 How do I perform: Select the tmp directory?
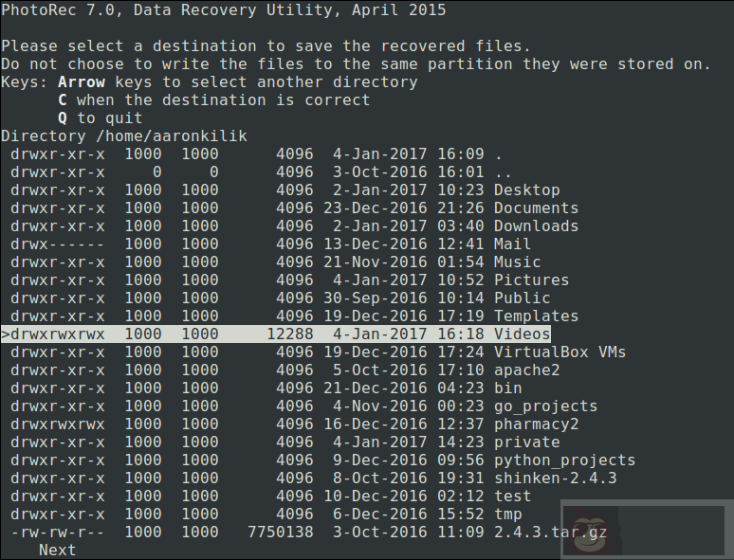pos(507,515)
